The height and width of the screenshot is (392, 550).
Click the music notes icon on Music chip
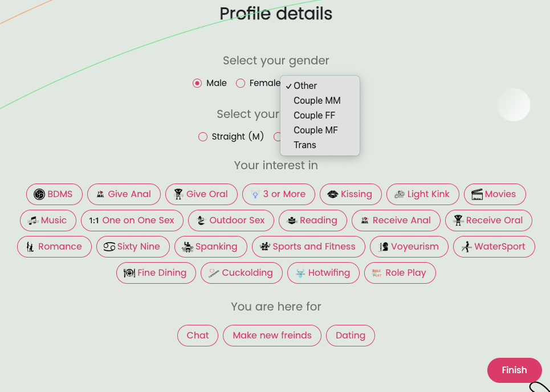click(33, 220)
